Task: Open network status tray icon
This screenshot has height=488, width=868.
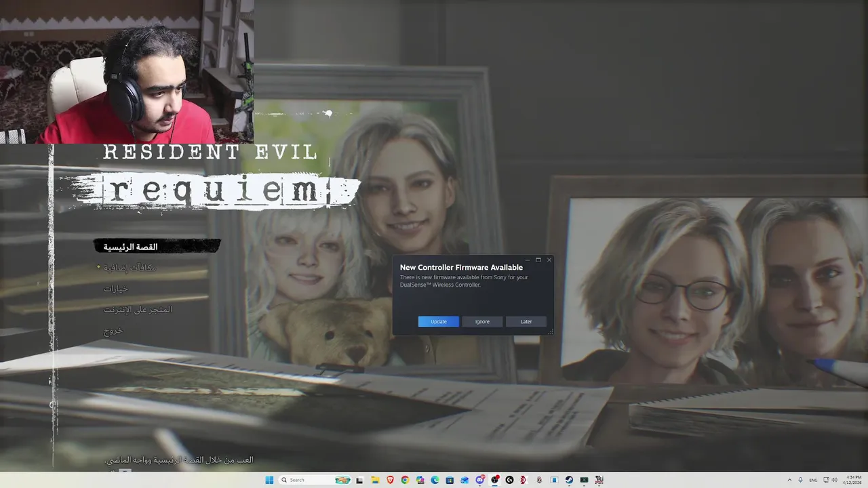Action: pyautogui.click(x=826, y=480)
